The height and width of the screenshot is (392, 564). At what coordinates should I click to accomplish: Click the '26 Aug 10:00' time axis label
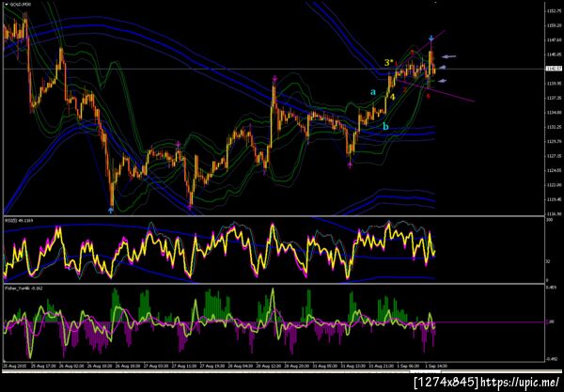(x=99, y=366)
